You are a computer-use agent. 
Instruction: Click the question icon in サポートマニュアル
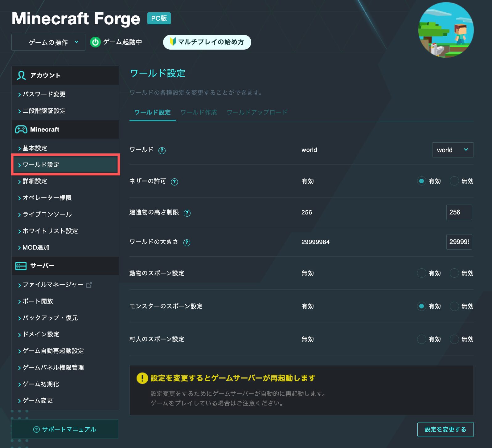36,429
